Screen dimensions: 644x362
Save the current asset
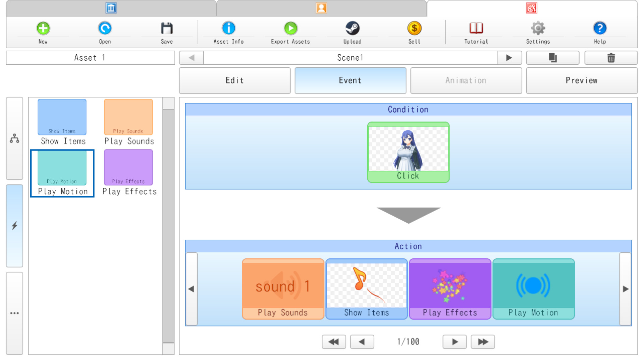click(167, 32)
